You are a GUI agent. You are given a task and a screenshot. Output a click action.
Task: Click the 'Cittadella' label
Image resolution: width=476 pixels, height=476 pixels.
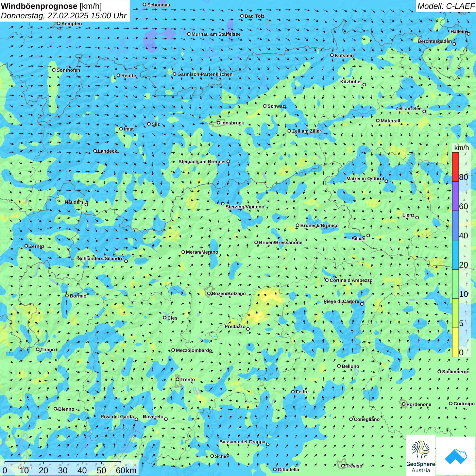coord(288,470)
